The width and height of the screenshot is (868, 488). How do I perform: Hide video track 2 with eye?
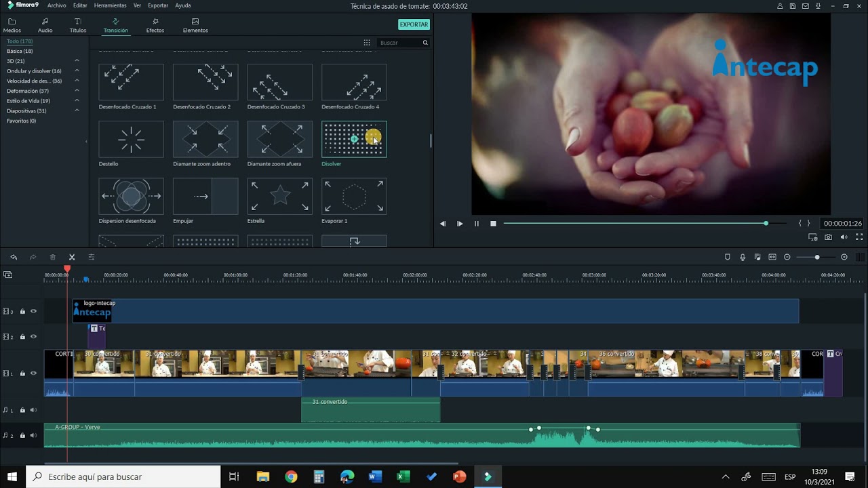click(x=33, y=337)
